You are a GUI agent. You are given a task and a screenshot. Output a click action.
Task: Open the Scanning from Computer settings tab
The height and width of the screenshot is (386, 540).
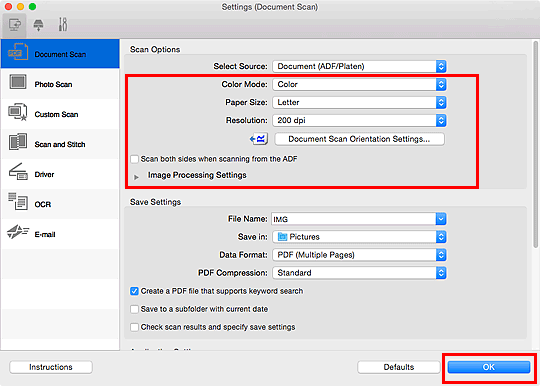click(14, 25)
